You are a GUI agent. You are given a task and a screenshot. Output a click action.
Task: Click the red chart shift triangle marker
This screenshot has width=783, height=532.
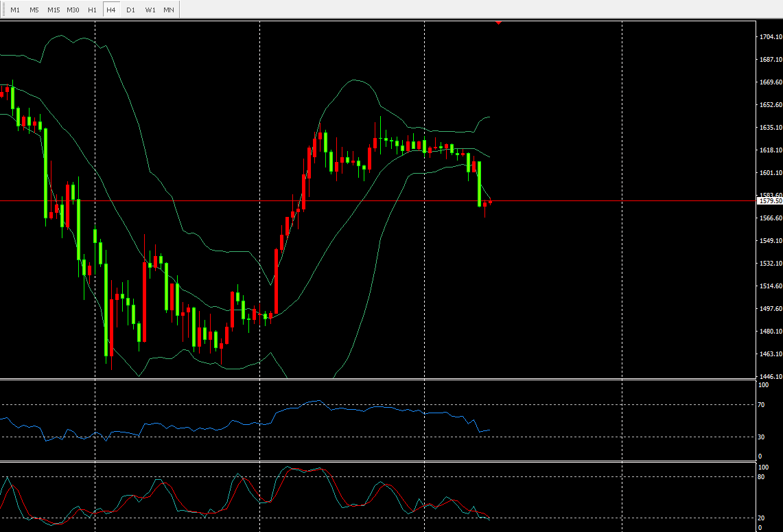coord(498,23)
